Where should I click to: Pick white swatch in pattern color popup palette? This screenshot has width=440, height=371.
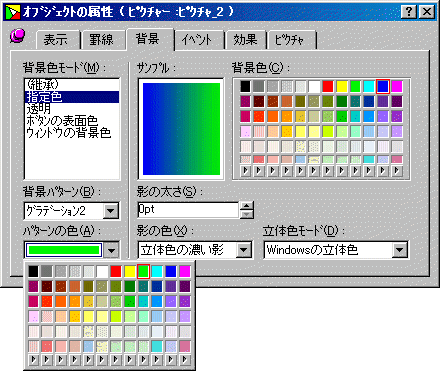[x=102, y=271]
